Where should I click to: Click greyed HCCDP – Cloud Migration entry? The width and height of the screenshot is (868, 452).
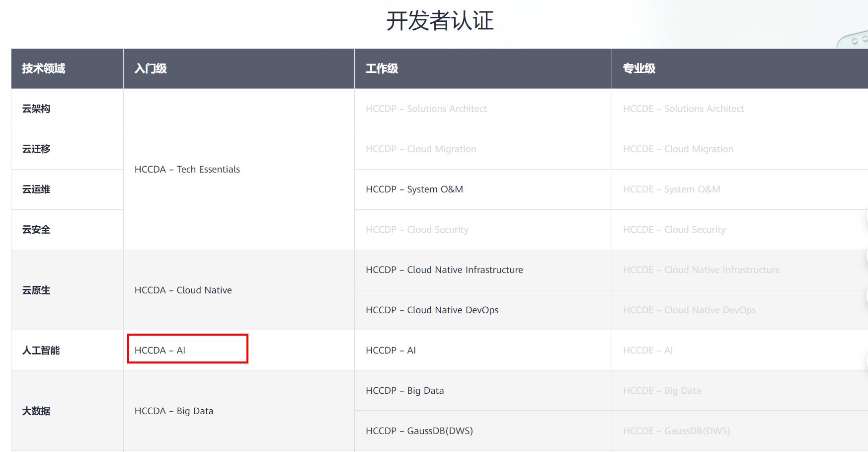coord(421,149)
